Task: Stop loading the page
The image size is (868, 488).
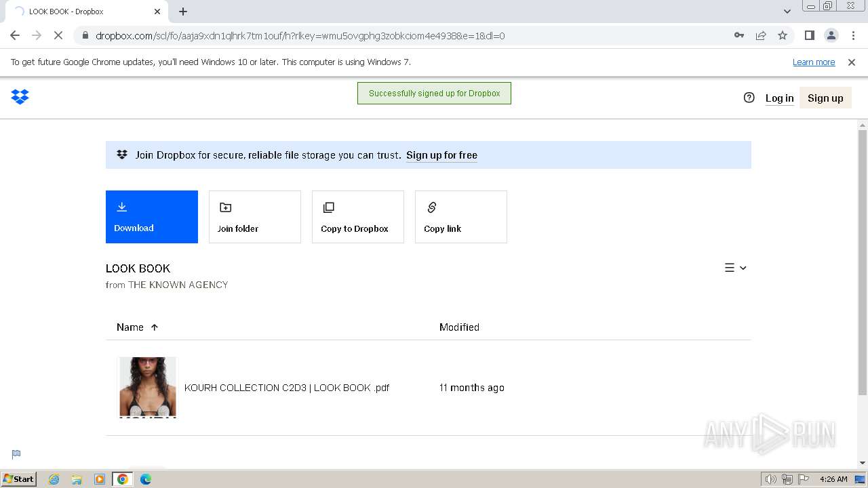Action: point(58,35)
